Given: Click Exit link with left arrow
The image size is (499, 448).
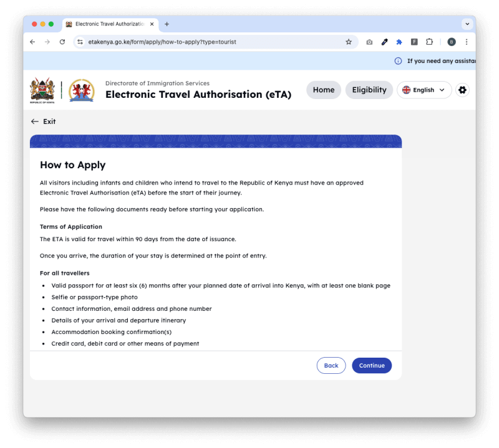Looking at the screenshot, I should (43, 122).
